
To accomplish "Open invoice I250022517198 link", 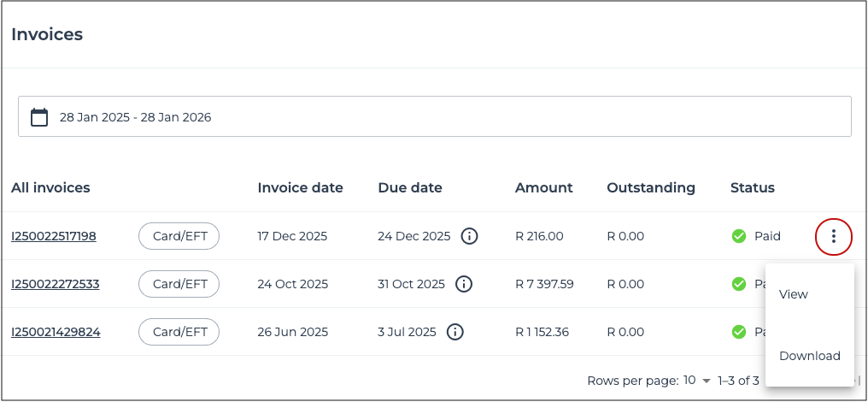I will click(x=54, y=236).
